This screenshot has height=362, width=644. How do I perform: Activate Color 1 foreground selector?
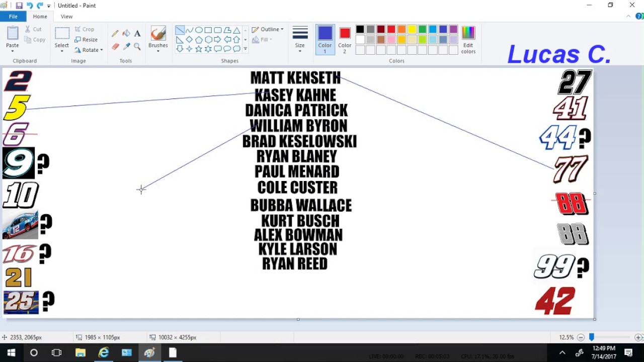tap(325, 39)
